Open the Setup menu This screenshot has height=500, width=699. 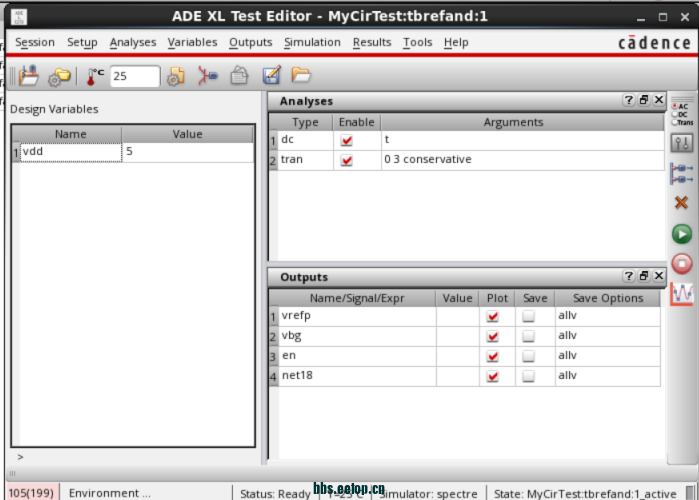(82, 42)
